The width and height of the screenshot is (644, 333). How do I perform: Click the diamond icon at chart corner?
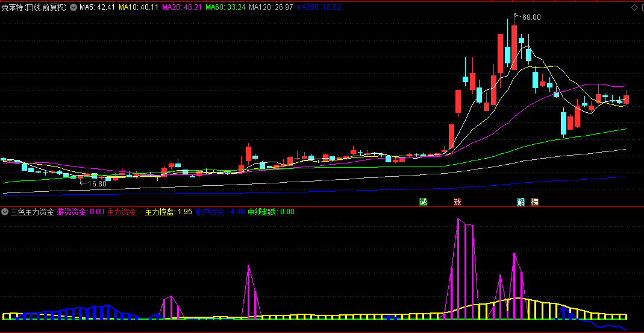634,7
